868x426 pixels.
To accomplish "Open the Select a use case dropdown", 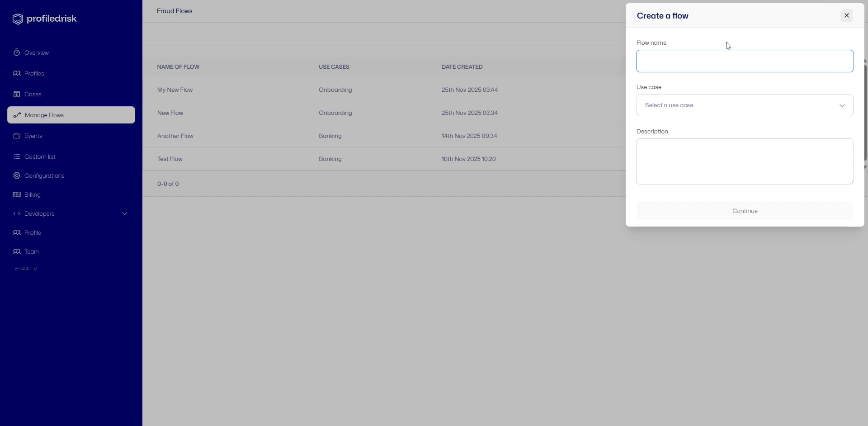I will [x=744, y=105].
